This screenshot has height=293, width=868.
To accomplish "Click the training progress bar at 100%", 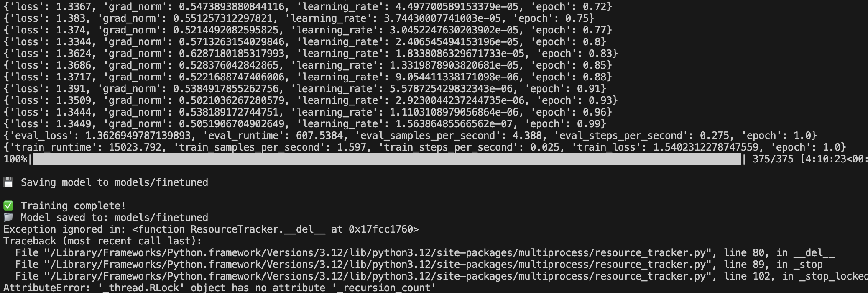I will tap(387, 159).
